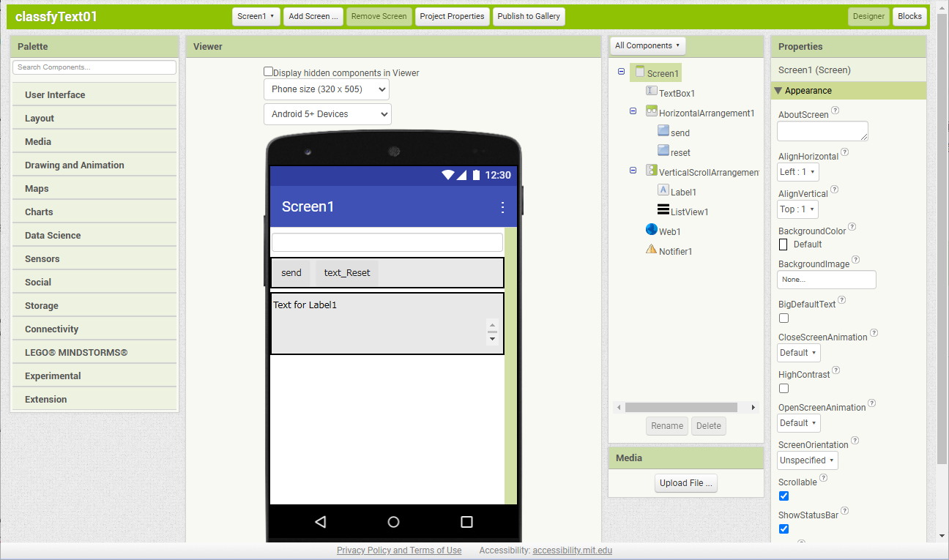This screenshot has width=949, height=560.
Task: Uncheck the ShowStatusBar checkbox
Action: pos(784,529)
